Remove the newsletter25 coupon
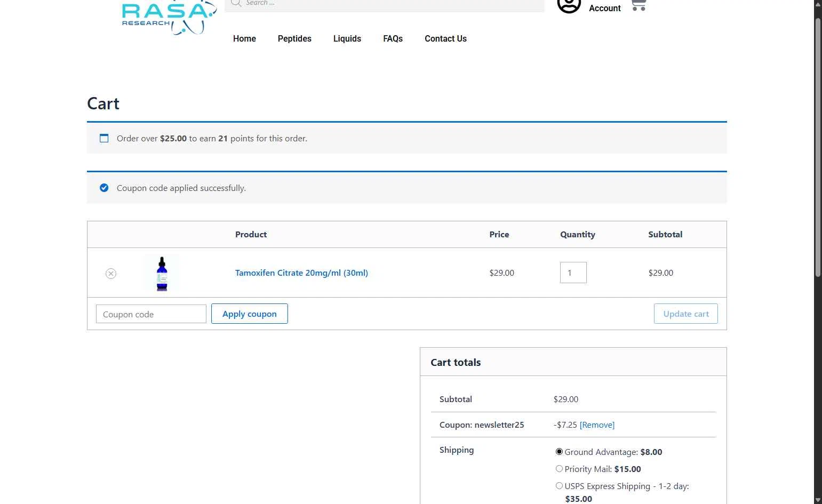This screenshot has height=504, width=822. coord(597,425)
